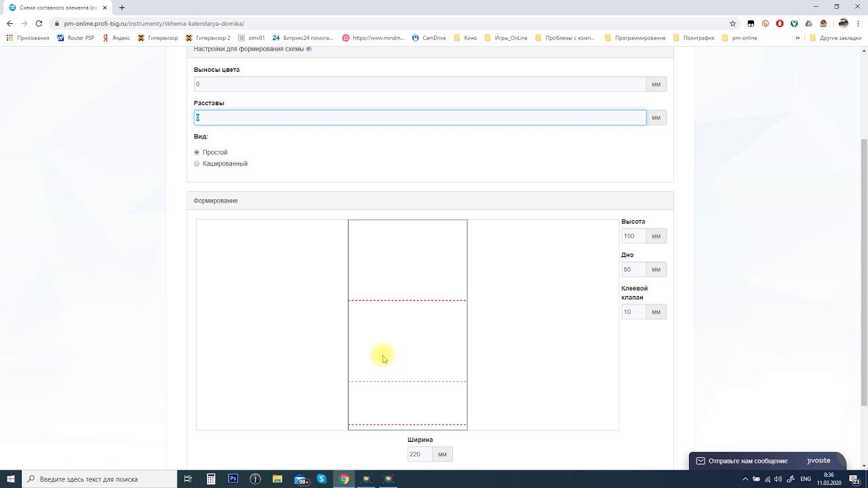Open the Приложения apps shortcut
Screen dimensions: 868x488
[x=28, y=38]
